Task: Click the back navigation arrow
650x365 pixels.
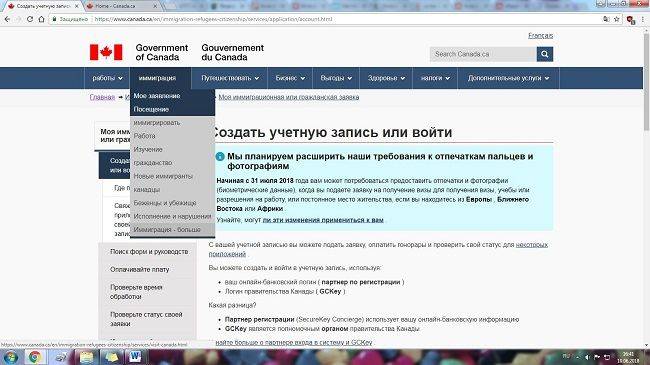Action: click(x=7, y=19)
